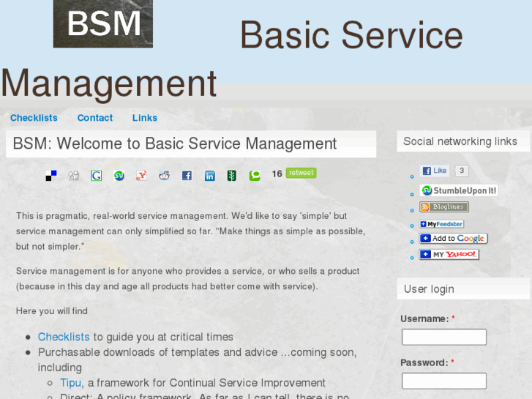532x399 pixels.
Task: Add feed to MyFeedster
Action: (442, 224)
